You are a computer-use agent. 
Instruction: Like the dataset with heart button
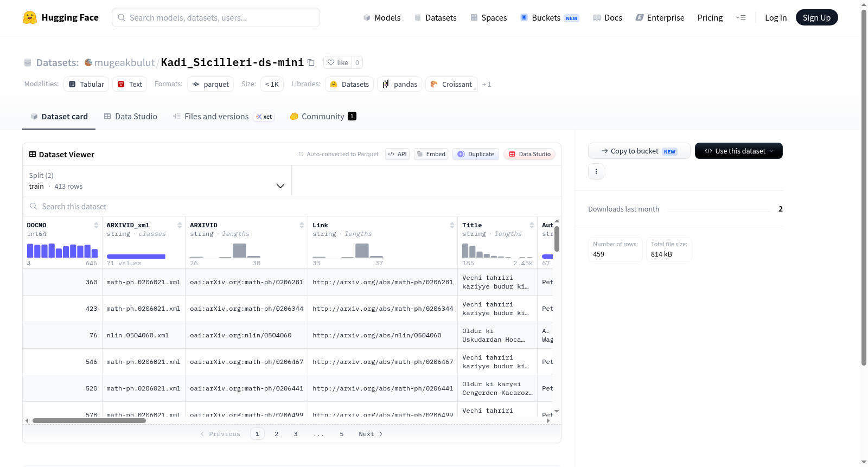(x=338, y=62)
